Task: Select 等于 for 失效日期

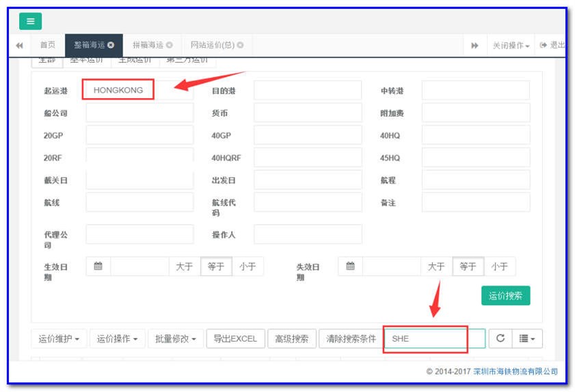Action: pos(468,266)
